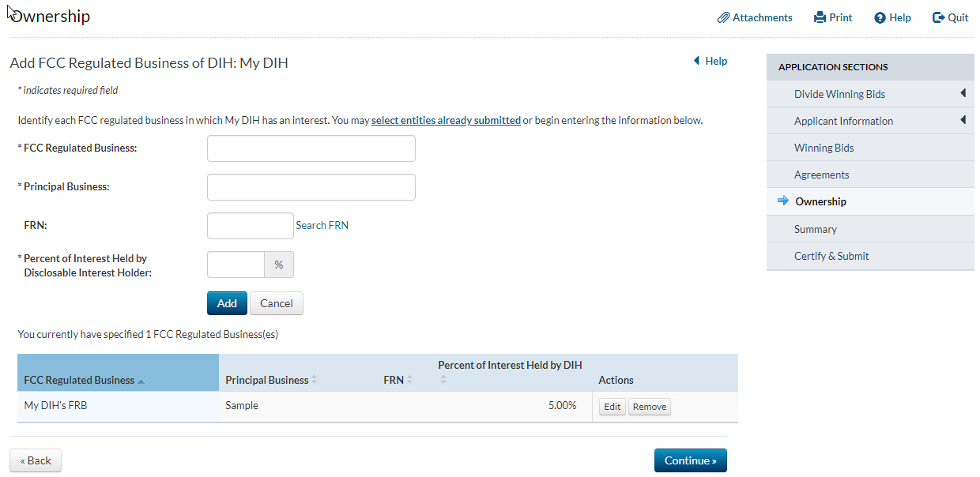This screenshot has height=477, width=980.
Task: Go to the Certify & Submit section
Action: [831, 256]
